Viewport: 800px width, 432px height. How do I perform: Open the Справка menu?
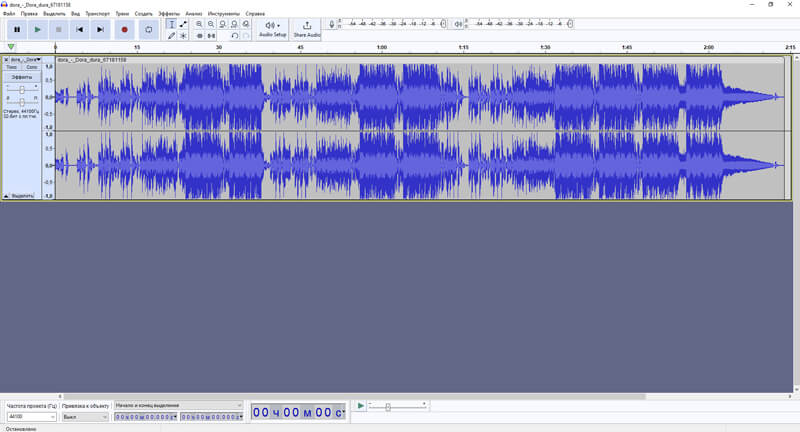click(255, 14)
